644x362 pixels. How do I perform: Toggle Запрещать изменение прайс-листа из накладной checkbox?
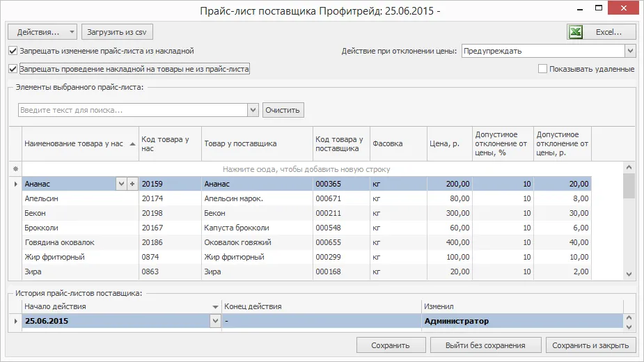point(13,51)
